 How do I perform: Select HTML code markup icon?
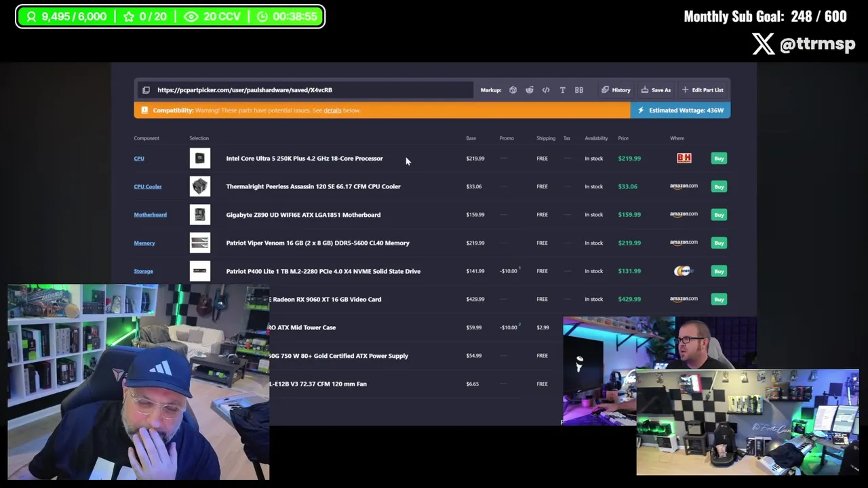[x=546, y=90]
